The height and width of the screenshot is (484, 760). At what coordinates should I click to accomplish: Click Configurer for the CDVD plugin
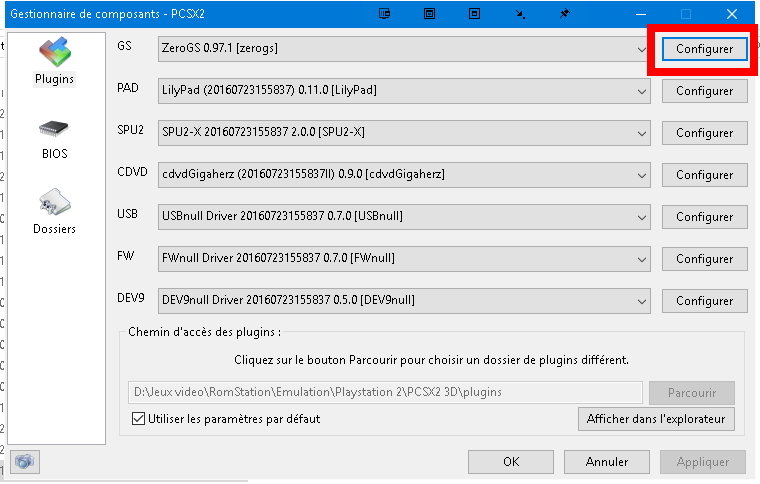pos(704,175)
